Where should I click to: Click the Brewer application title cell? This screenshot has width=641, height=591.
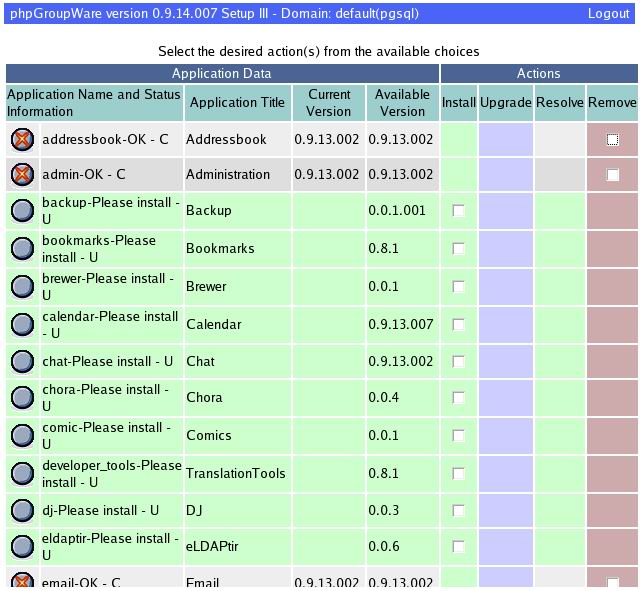237,287
